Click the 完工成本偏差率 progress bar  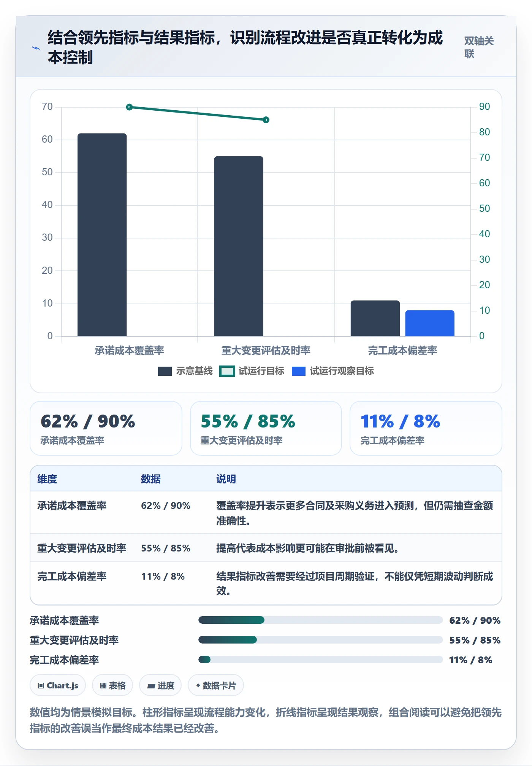click(321, 660)
